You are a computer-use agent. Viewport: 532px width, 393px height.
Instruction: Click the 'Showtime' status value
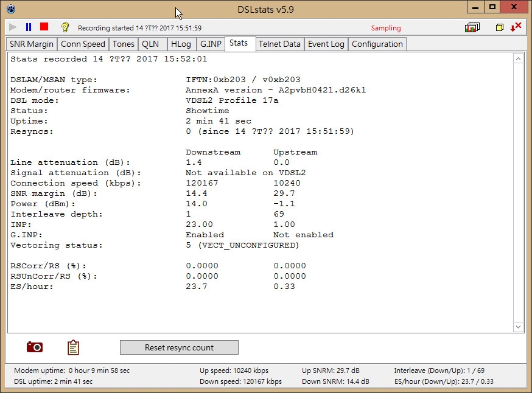[208, 111]
